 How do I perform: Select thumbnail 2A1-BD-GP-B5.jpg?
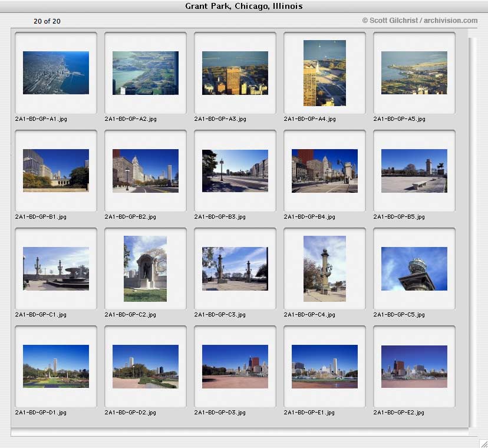[414, 170]
